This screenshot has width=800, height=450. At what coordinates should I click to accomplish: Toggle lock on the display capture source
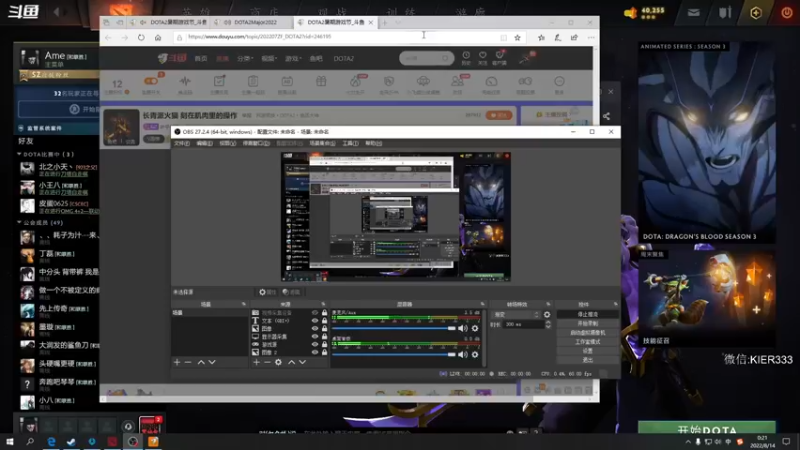pos(324,337)
